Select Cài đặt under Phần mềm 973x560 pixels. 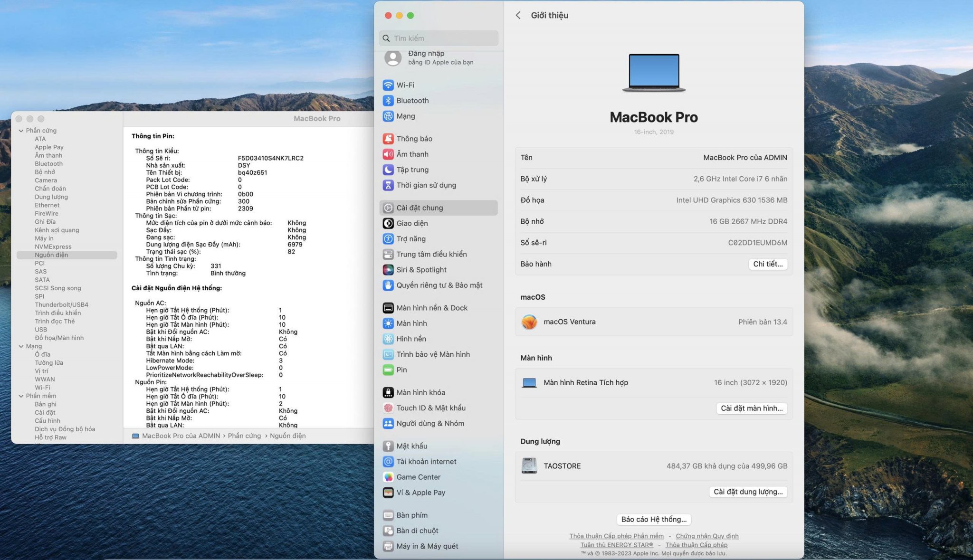coord(45,413)
